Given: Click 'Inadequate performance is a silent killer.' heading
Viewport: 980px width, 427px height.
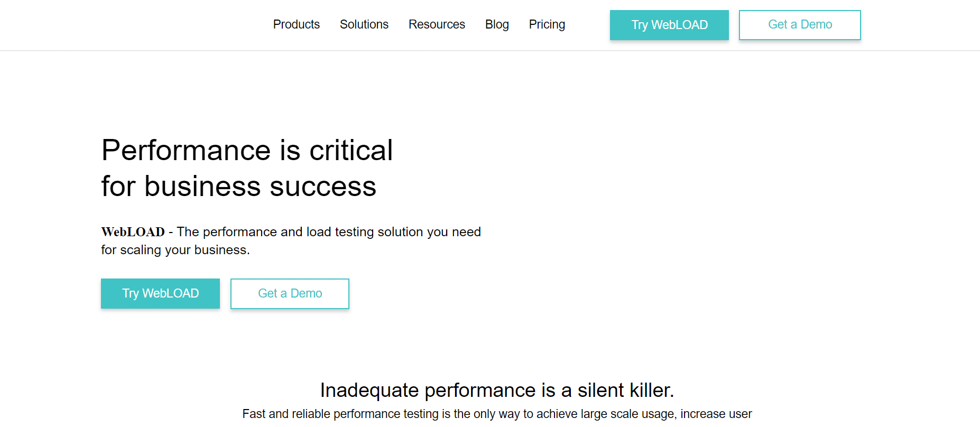Looking at the screenshot, I should tap(497, 390).
